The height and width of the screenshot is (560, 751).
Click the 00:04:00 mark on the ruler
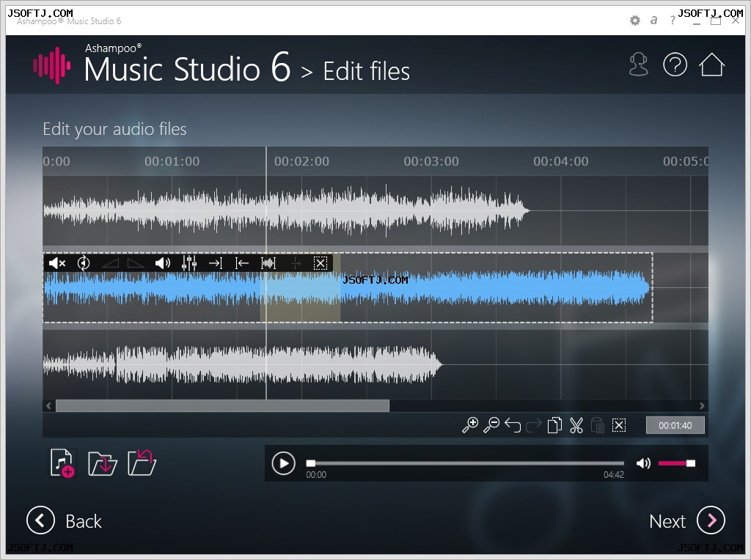[561, 161]
